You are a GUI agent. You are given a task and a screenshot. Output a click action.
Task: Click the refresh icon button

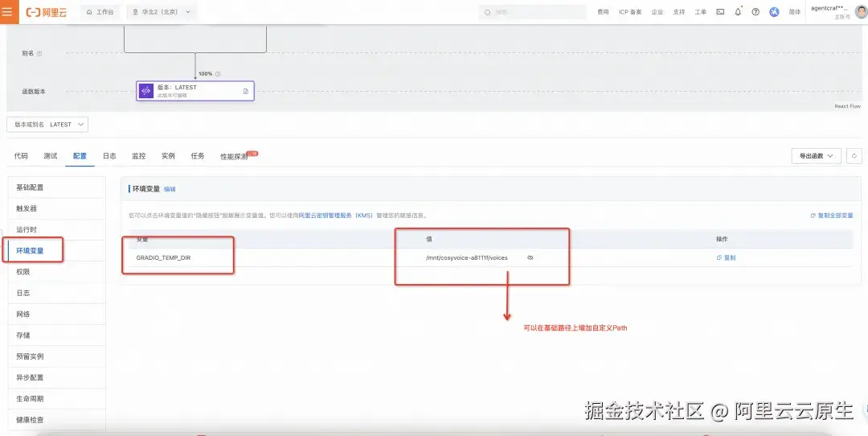pyautogui.click(x=854, y=156)
